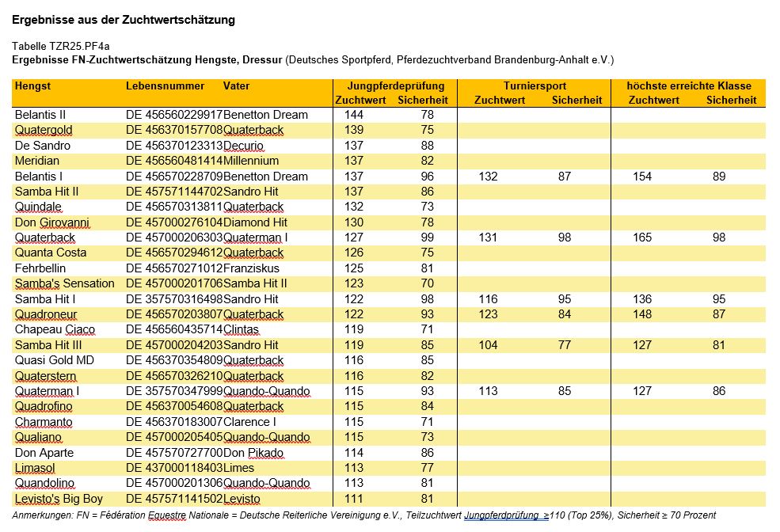The width and height of the screenshot is (780, 532).
Task: Select life number 'DE 357570316498'
Action: point(174,299)
